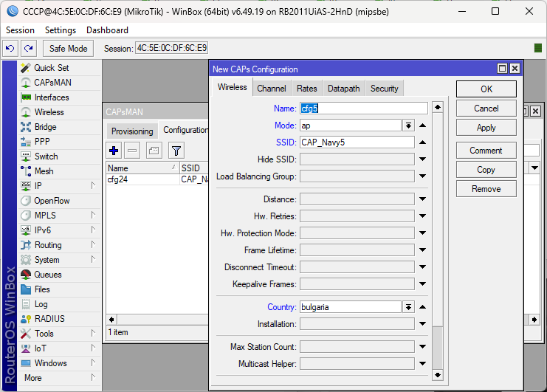Click green status indicator at top right

(x=538, y=48)
